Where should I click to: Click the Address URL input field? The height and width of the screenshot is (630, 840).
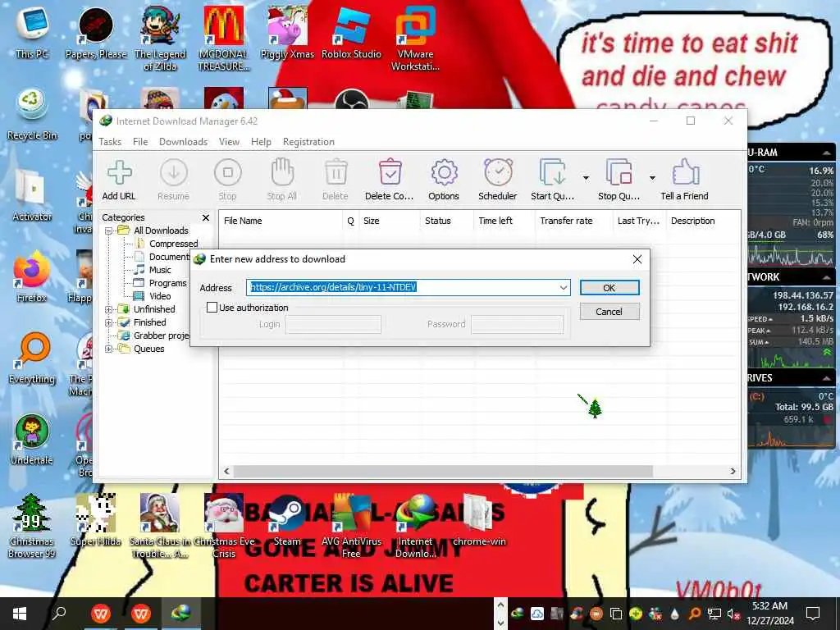(409, 288)
